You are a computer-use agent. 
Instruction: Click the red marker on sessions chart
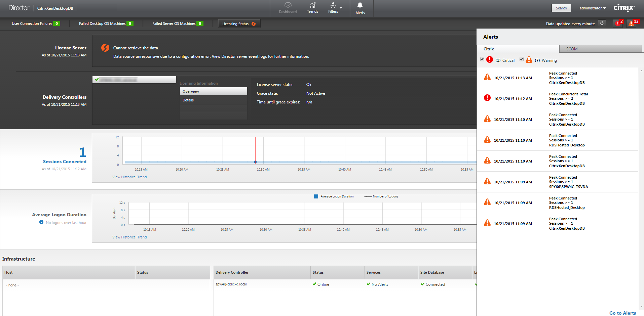pos(255,162)
